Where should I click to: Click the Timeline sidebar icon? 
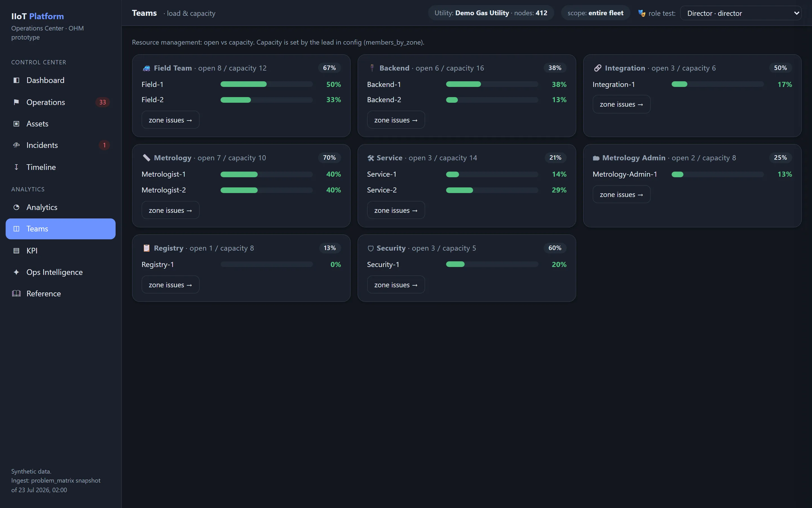[16, 167]
